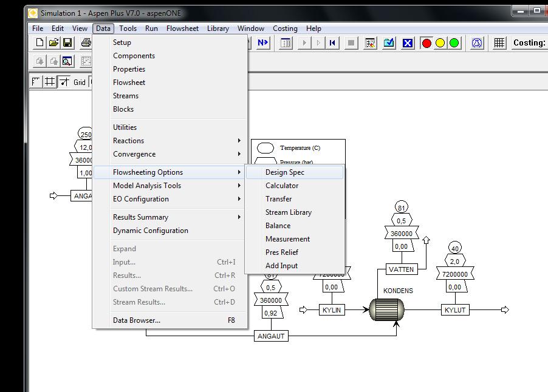
Task: Close the open Data menu in the menu bar
Action: tap(103, 29)
